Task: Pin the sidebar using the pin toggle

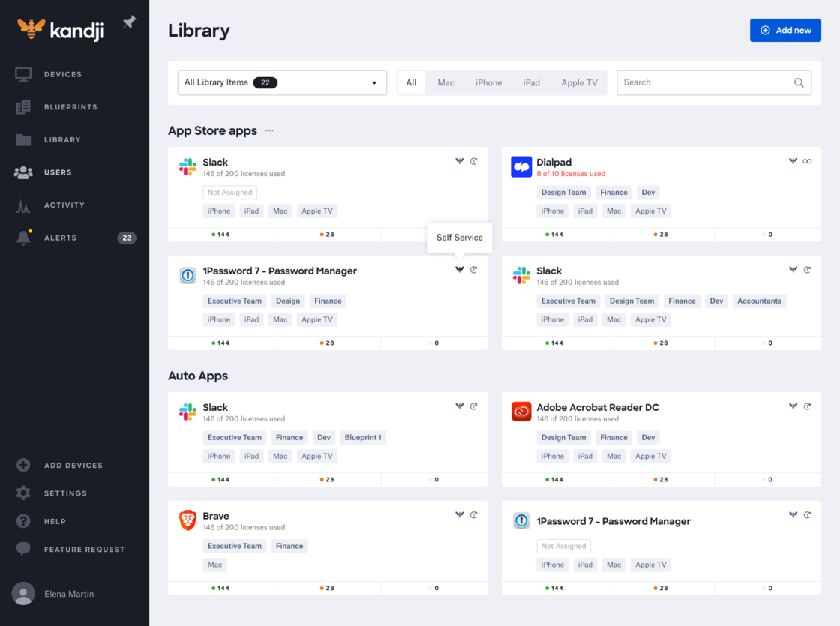Action: click(129, 22)
